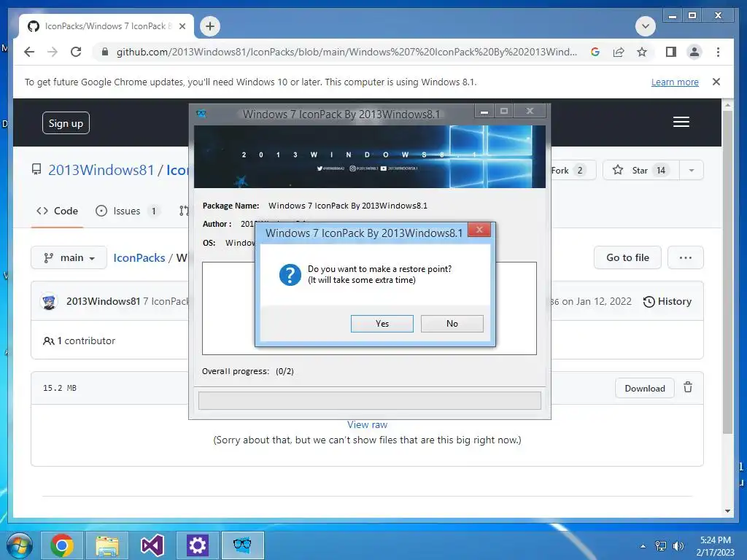The height and width of the screenshot is (560, 747).
Task: Open the main branch dropdown
Action: point(69,257)
